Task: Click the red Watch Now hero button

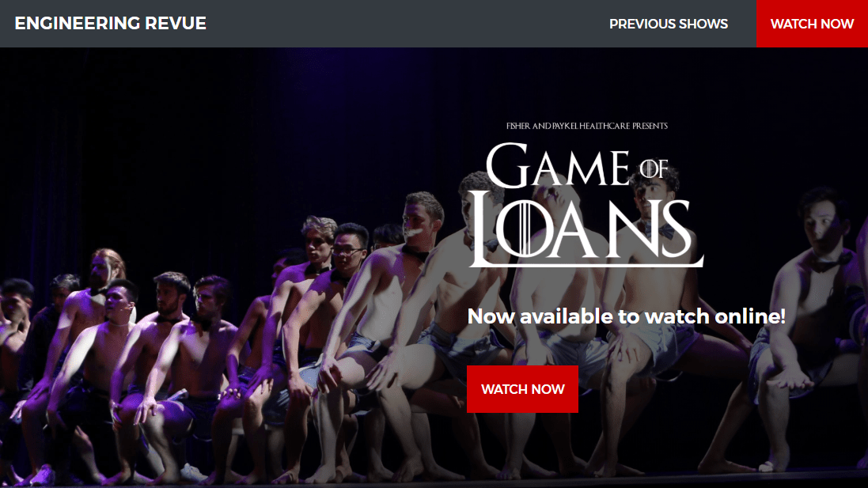Action: pos(522,389)
